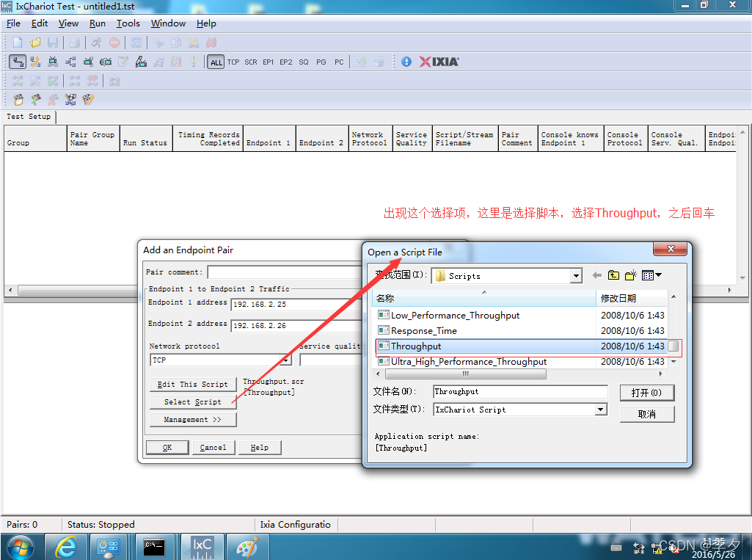Toggle the ALL filter button

[216, 62]
